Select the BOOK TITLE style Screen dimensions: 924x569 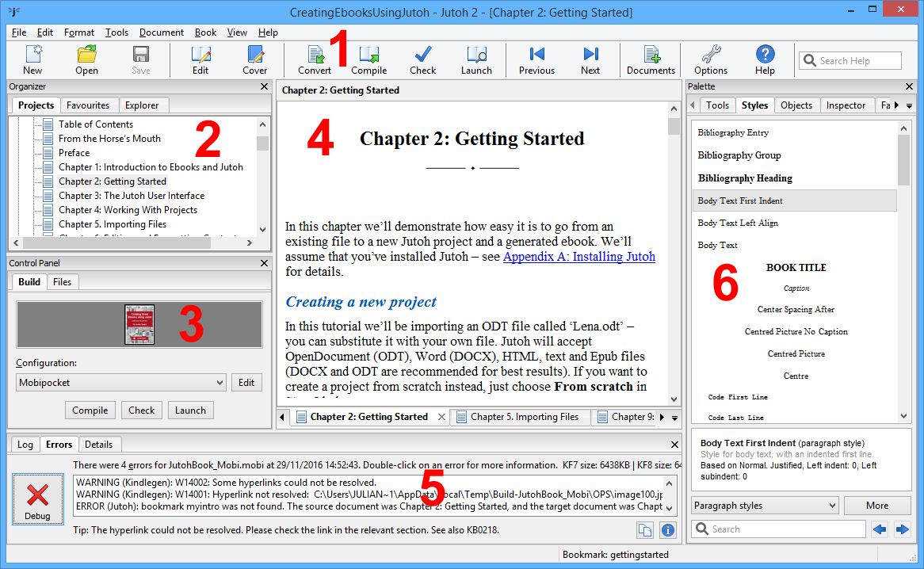point(796,268)
